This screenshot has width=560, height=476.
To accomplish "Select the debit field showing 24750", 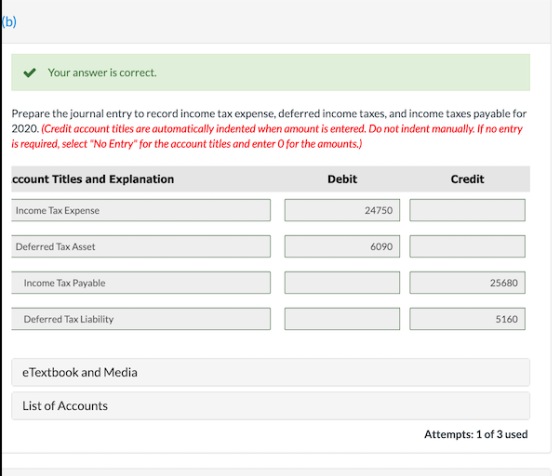I will point(342,210).
